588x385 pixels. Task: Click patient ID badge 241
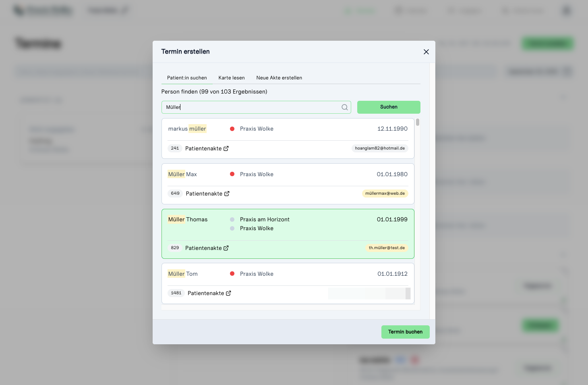[175, 148]
